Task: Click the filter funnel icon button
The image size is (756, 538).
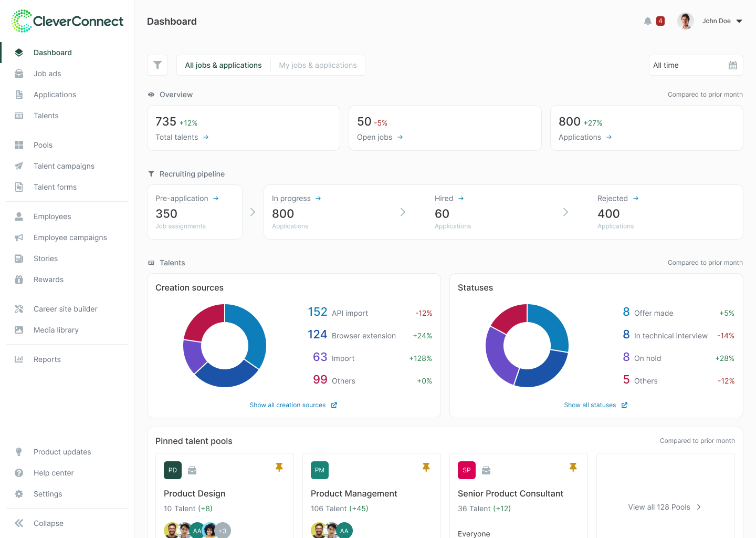Action: coord(157,65)
